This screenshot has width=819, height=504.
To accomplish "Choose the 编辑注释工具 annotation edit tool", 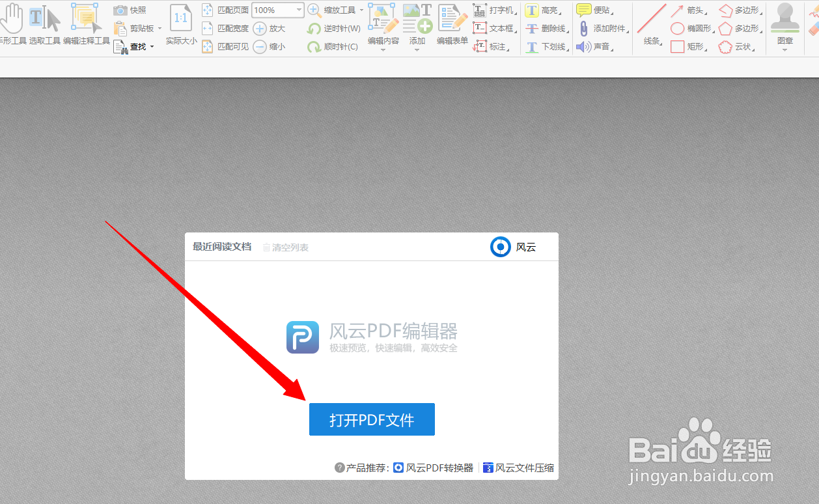I will pyautogui.click(x=87, y=24).
